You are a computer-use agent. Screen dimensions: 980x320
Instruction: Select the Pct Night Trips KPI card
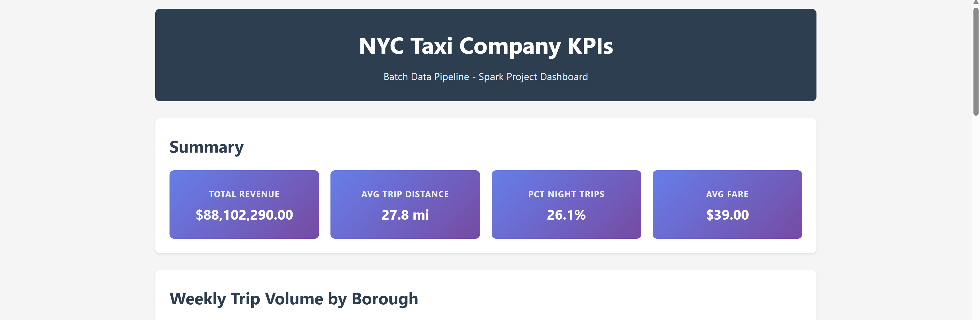(x=566, y=204)
